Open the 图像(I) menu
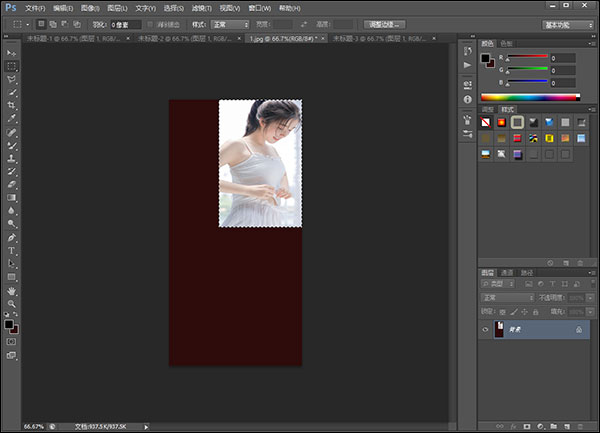Image resolution: width=600 pixels, height=433 pixels. 89,7
